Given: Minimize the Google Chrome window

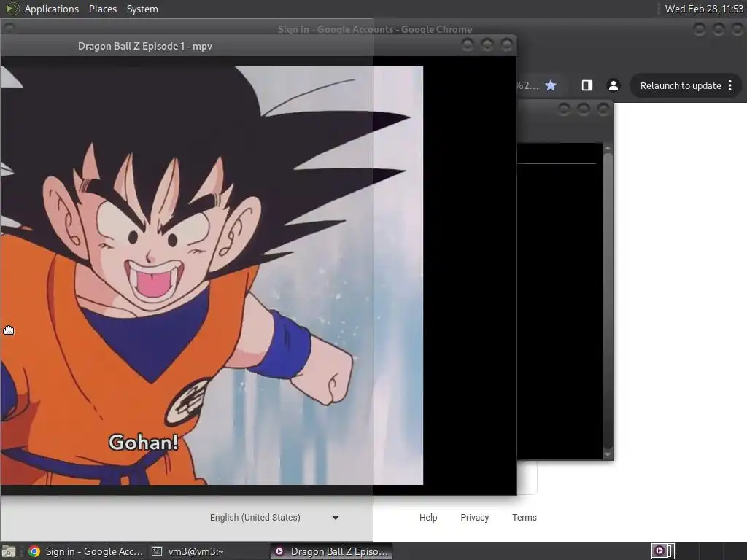Looking at the screenshot, I should [699, 29].
